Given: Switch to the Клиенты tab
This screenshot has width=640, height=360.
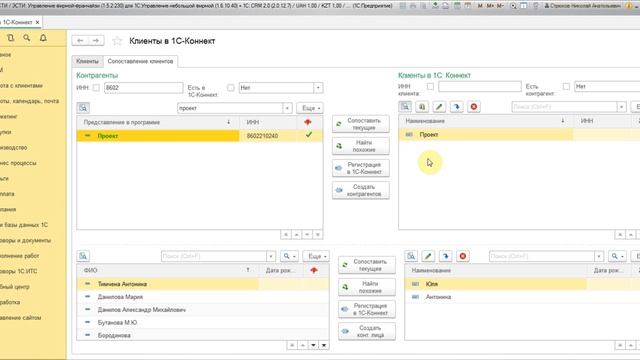Looking at the screenshot, I should (x=87, y=61).
